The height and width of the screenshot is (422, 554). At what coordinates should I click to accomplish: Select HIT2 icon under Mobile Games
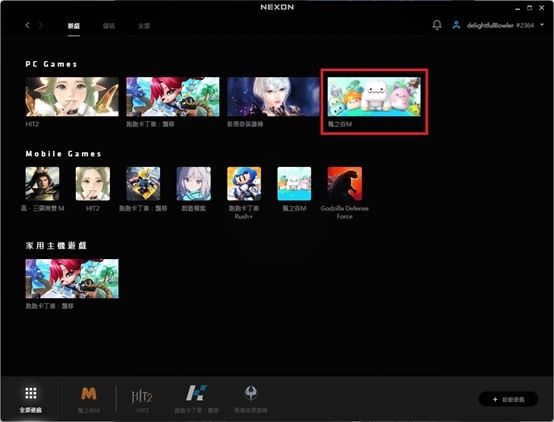coord(93,184)
